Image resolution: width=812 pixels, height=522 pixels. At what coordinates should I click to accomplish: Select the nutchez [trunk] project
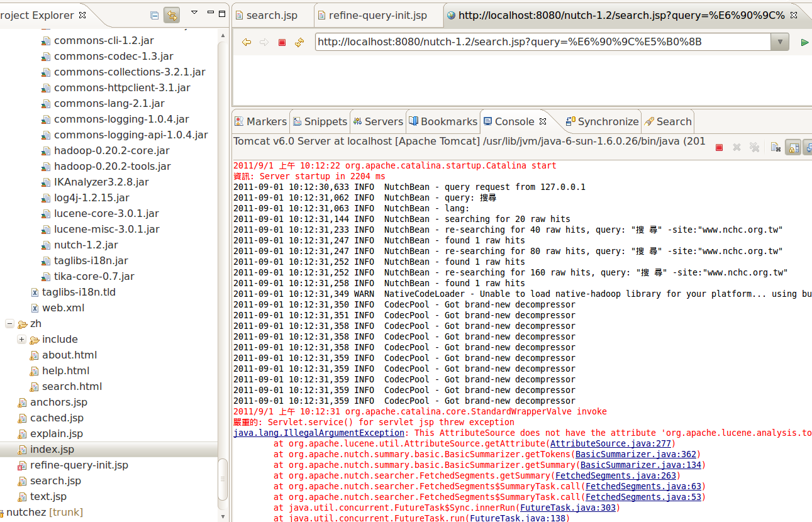(x=44, y=512)
